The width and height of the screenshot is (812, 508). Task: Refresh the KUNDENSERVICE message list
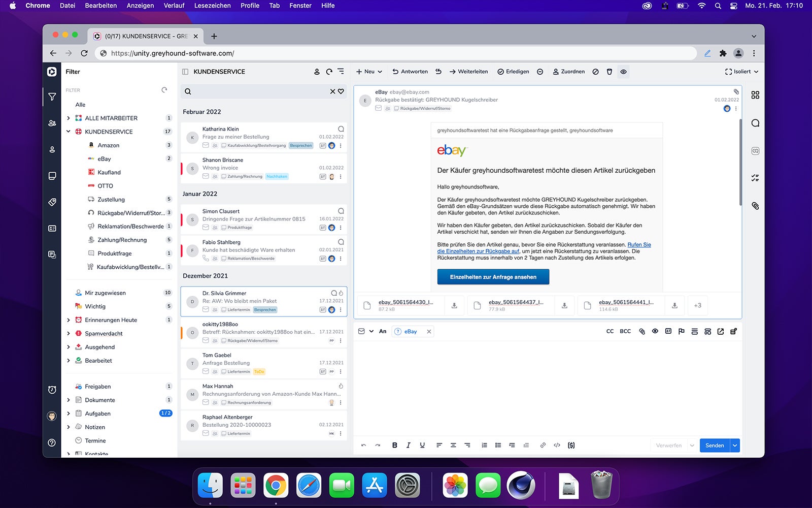(329, 72)
